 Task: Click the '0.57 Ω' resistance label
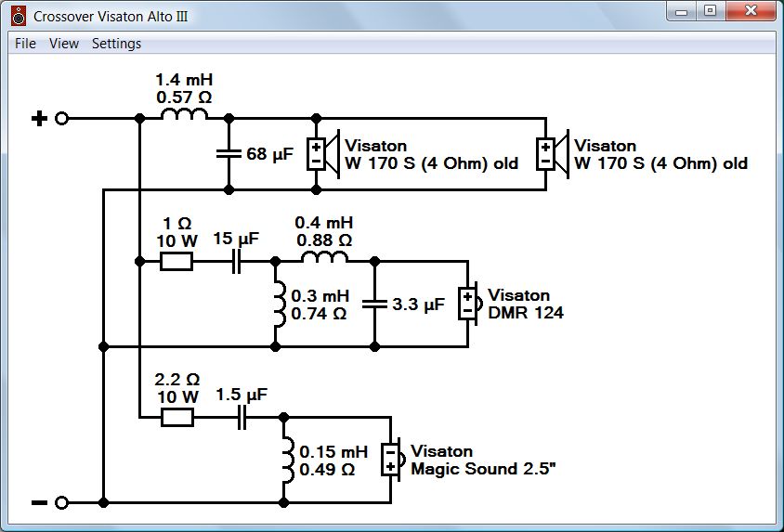[x=184, y=97]
